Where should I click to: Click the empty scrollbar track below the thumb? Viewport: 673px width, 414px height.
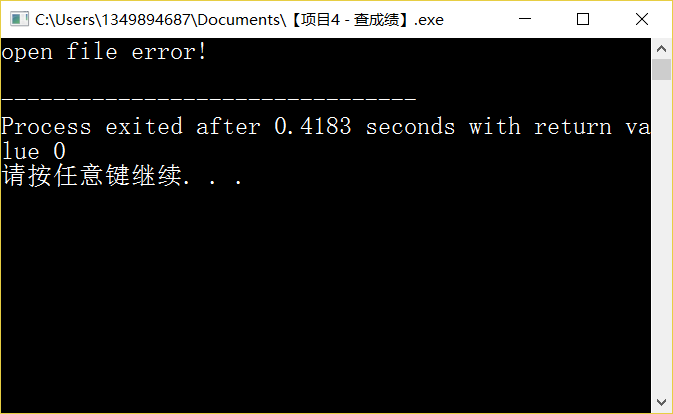661,236
